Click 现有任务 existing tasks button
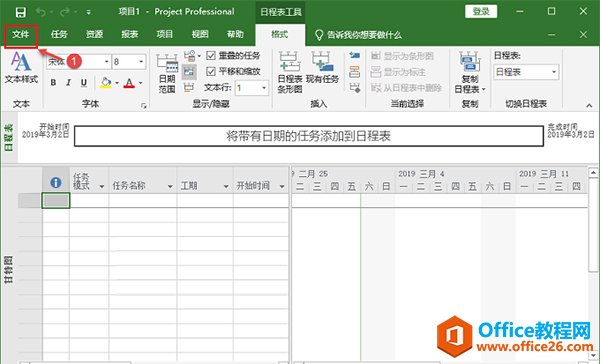This screenshot has width=600, height=364. (x=322, y=68)
